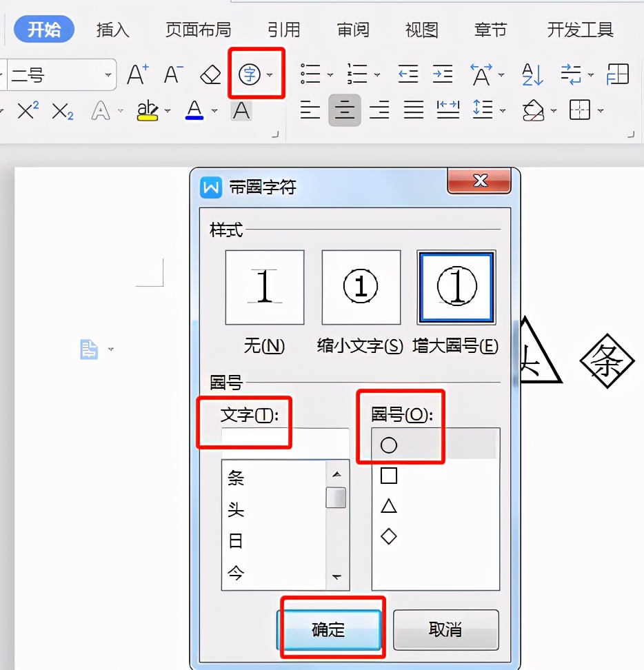This screenshot has height=670, width=644.
Task: Insert numbered list
Action: (x=357, y=74)
